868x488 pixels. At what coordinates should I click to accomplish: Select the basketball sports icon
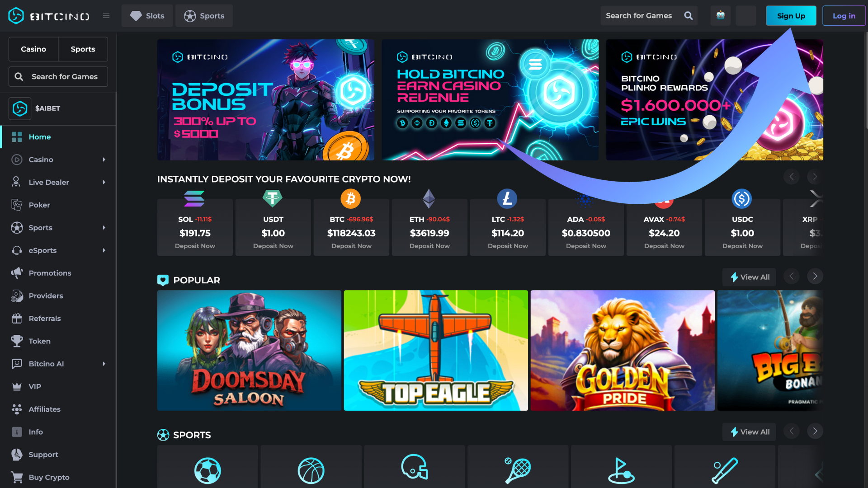tap(311, 470)
